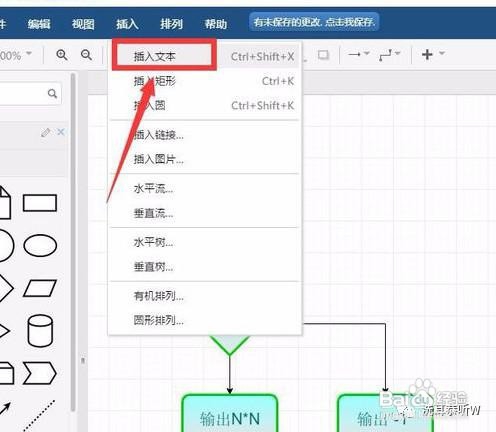Viewport: 496px width, 432px height.
Task: Choose 插入圆 from the menu
Action: coord(205,106)
